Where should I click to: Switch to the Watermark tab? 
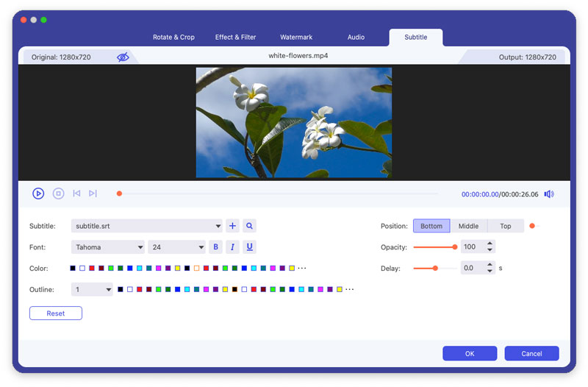point(296,37)
